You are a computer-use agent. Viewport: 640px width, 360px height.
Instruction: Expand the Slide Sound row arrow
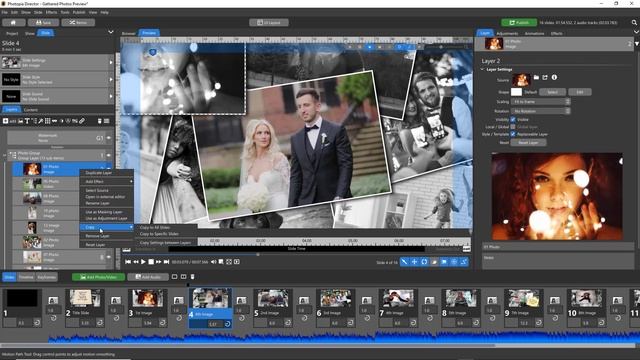point(111,97)
